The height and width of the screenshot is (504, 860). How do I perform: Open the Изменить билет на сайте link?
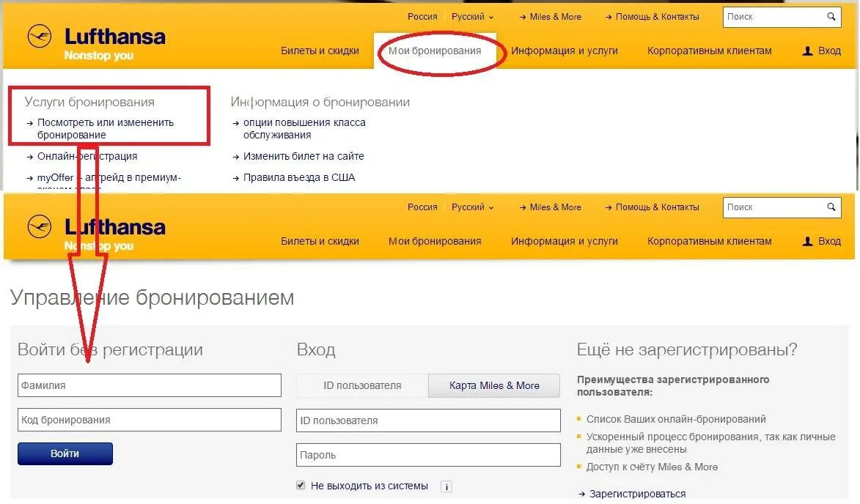[304, 156]
